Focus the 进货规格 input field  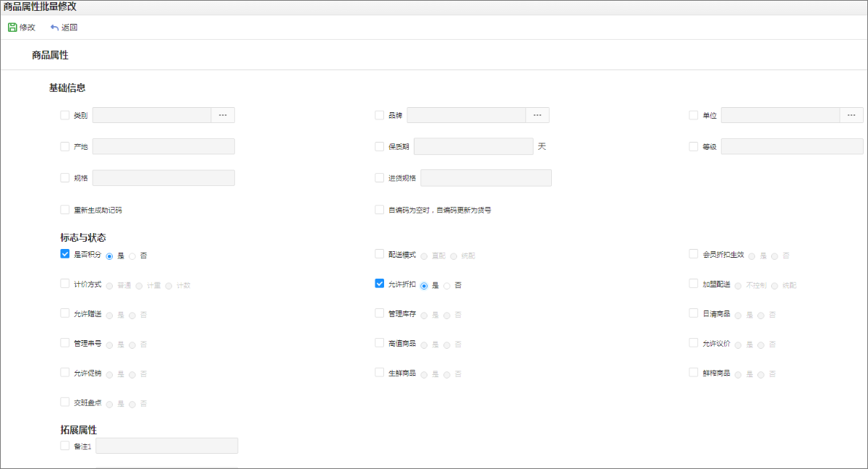(485, 178)
